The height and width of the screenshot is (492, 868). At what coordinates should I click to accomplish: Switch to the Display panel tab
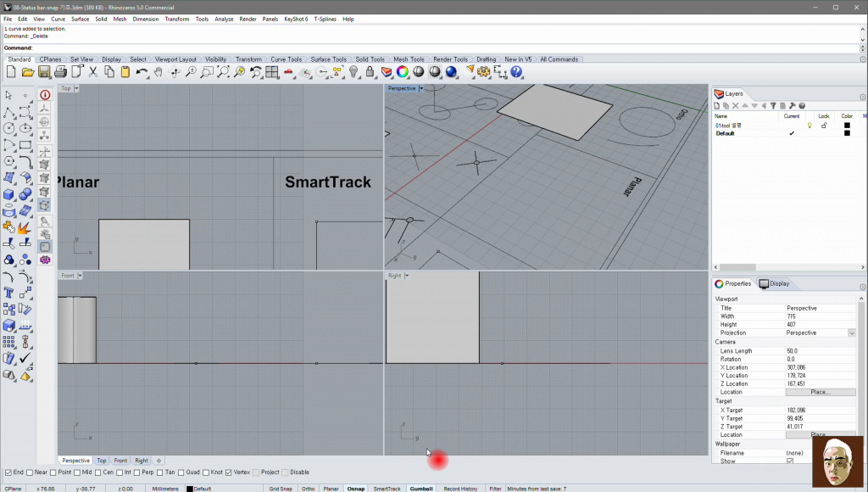pyautogui.click(x=775, y=283)
